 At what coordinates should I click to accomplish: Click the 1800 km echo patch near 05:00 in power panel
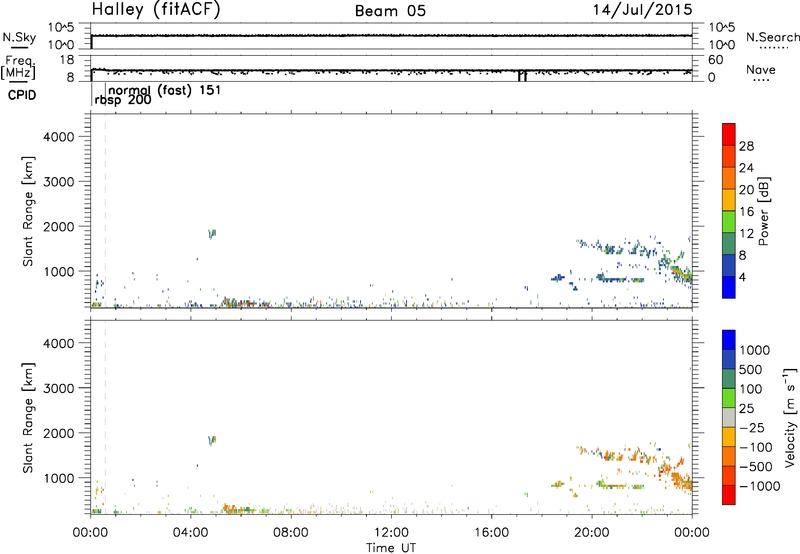pos(212,234)
